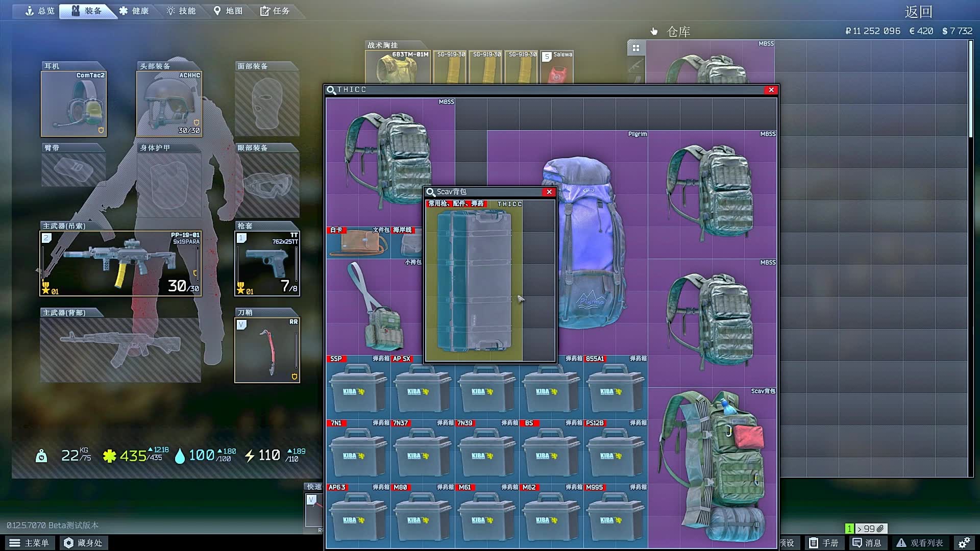The image size is (980, 551).
Task: Select the weapons filter icon in stash sidebar
Action: click(x=636, y=66)
